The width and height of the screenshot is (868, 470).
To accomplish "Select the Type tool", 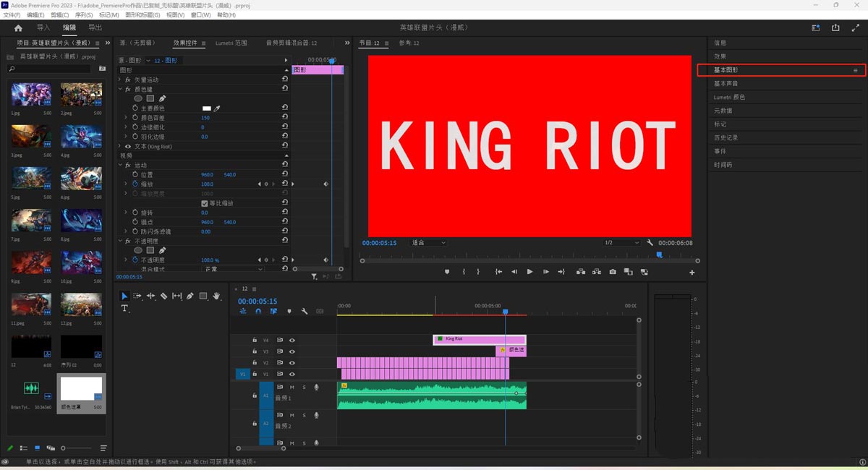I will (x=124, y=309).
